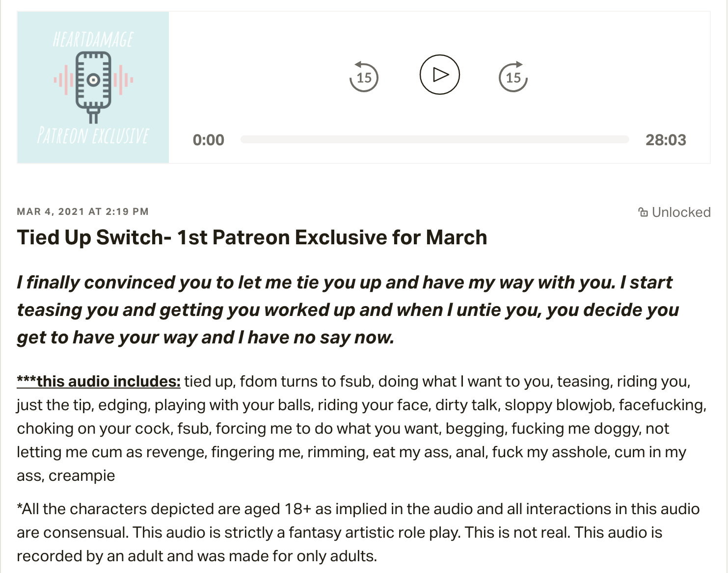
Task: Click the 18+ disclaimer paragraph
Action: click(358, 532)
